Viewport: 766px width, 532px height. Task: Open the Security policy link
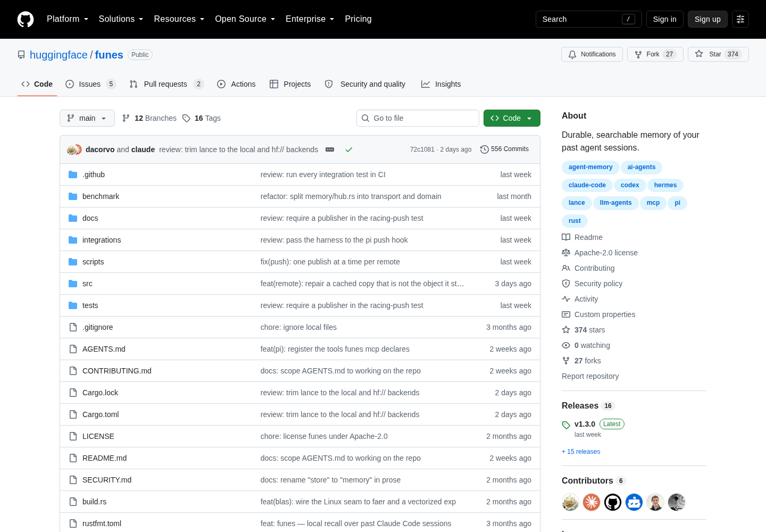pyautogui.click(x=598, y=284)
